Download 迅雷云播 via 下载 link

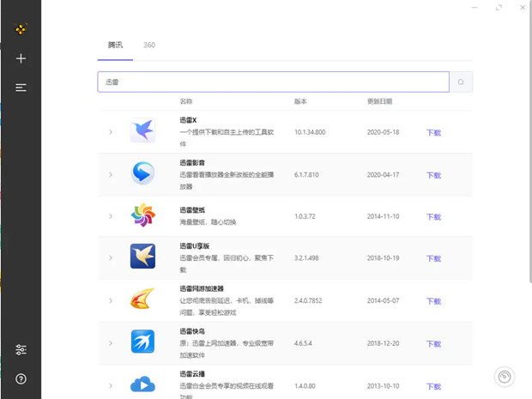pyautogui.click(x=433, y=386)
